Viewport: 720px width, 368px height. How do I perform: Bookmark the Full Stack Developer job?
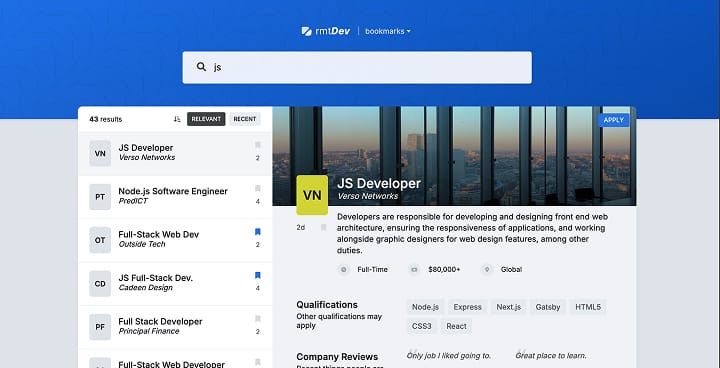coord(258,319)
